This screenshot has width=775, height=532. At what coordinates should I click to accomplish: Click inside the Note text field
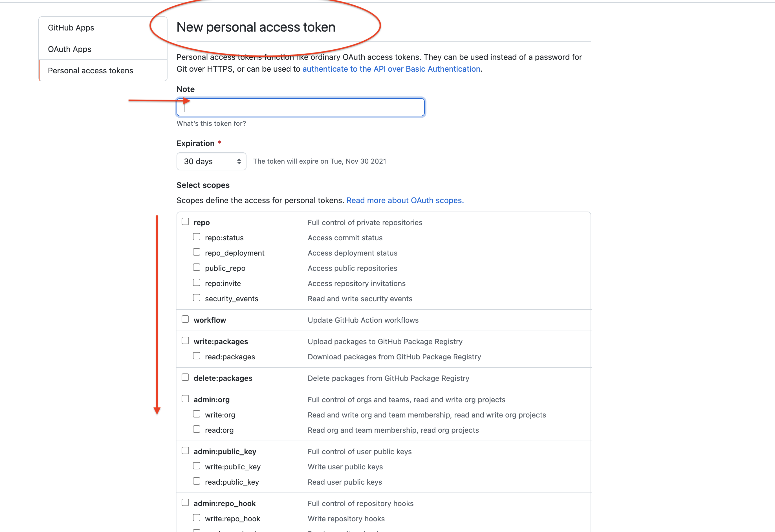[x=300, y=107]
